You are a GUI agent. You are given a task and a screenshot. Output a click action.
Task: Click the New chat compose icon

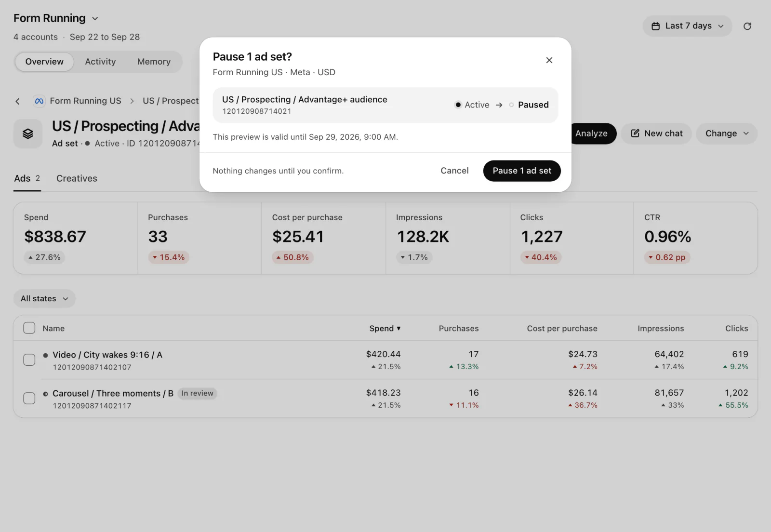(x=635, y=133)
